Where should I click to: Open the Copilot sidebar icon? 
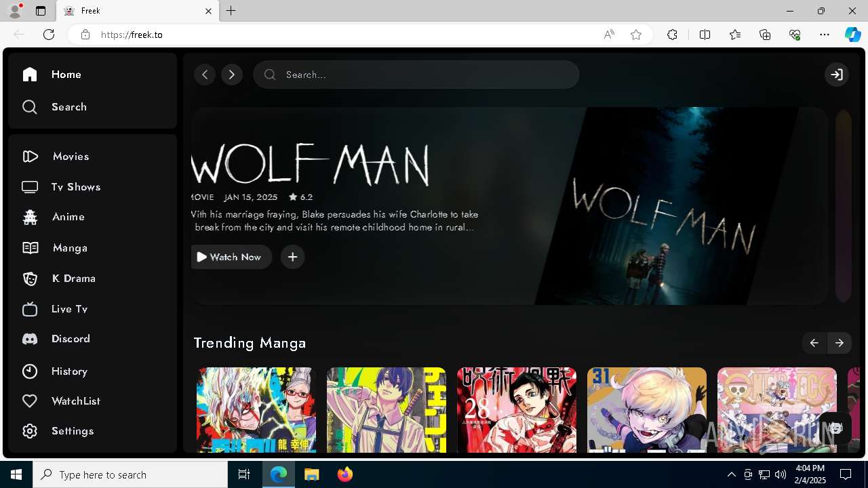click(853, 35)
